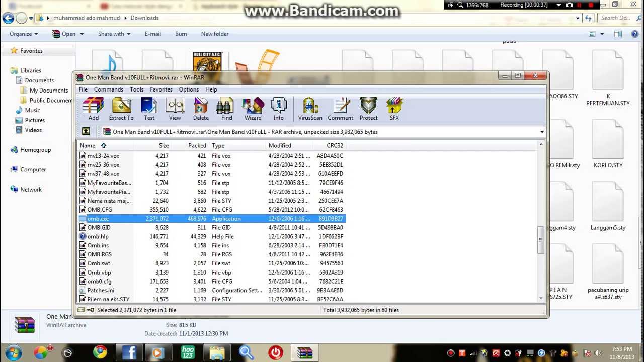Click Downloads in the Explorer address bar
The height and width of the screenshot is (362, 644).
coord(144,18)
